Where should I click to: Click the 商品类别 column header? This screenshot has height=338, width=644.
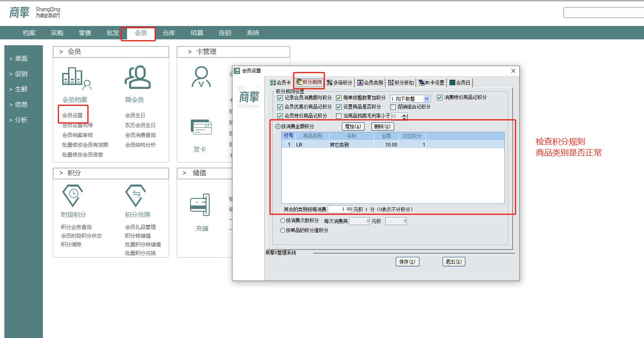pos(312,136)
